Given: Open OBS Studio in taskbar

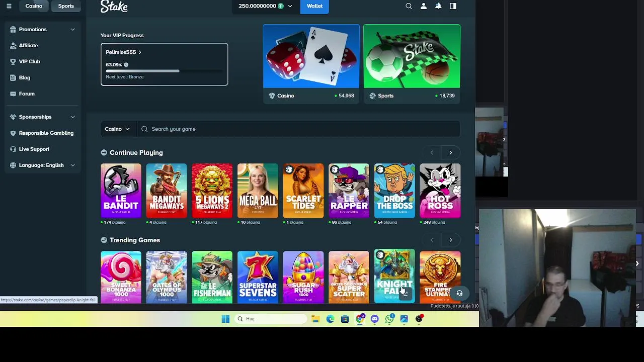Looking at the screenshot, I should (419, 319).
